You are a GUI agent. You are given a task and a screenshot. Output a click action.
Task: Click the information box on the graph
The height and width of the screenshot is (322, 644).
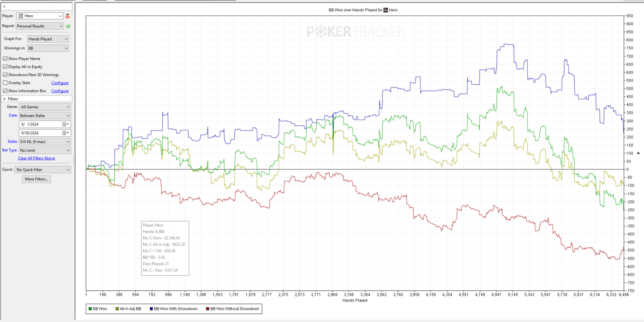(165, 248)
